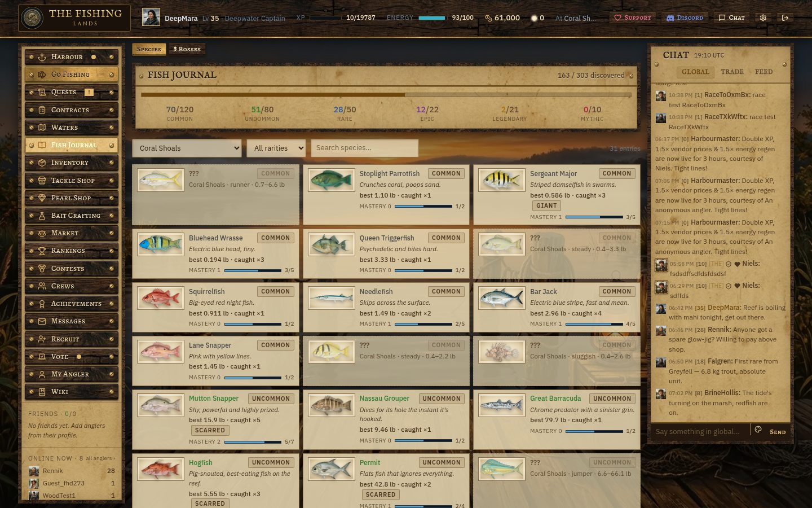Image resolution: width=812 pixels, height=508 pixels.
Task: Open Quests in the sidebar menu
Action: pos(72,92)
